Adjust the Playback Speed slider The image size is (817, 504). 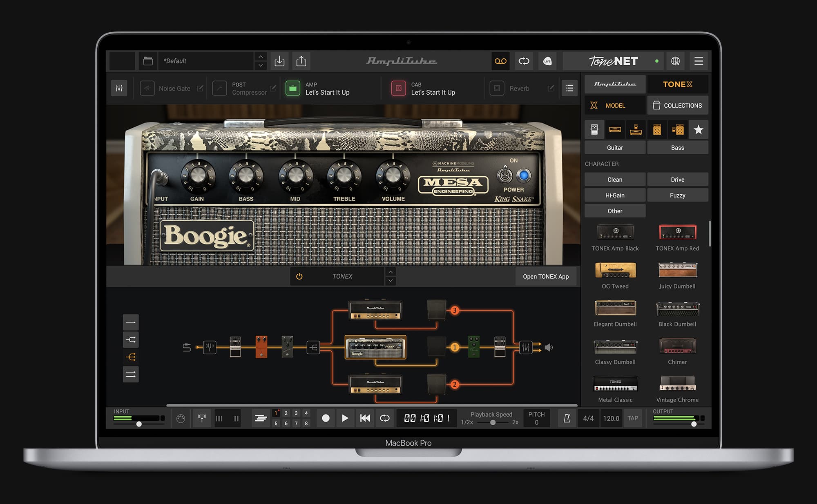[x=492, y=423]
